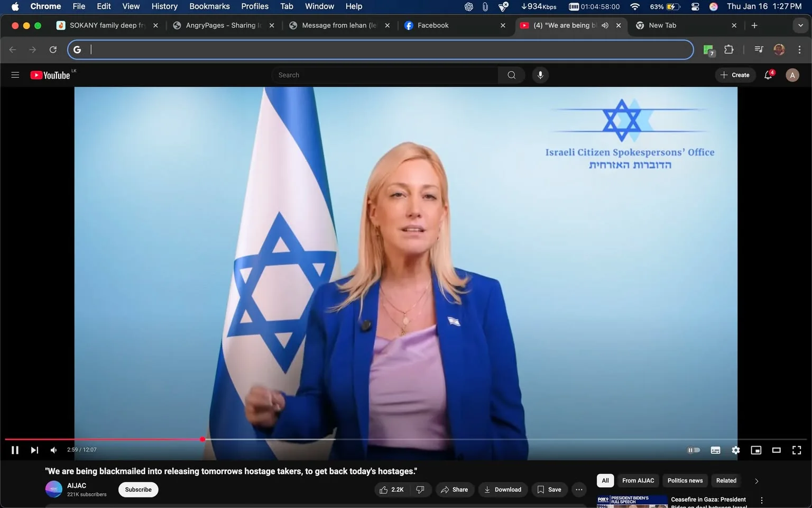Open the YouTube settings gear in player
The height and width of the screenshot is (508, 812).
tap(735, 450)
